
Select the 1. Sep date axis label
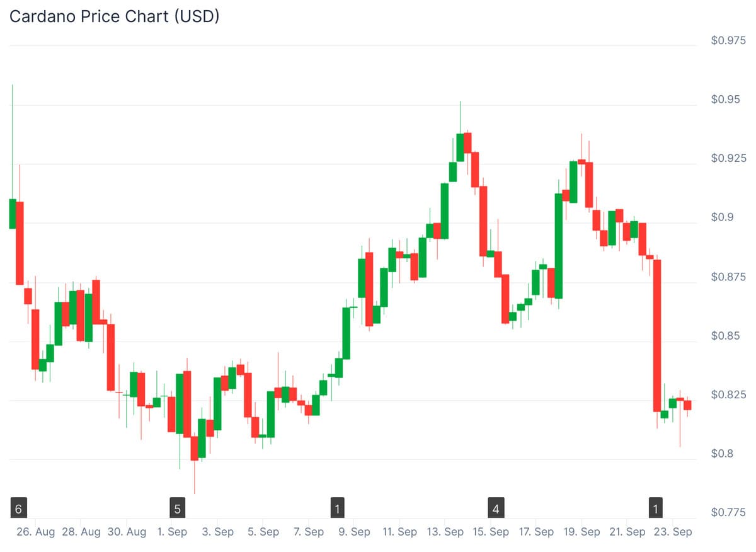coord(172,532)
